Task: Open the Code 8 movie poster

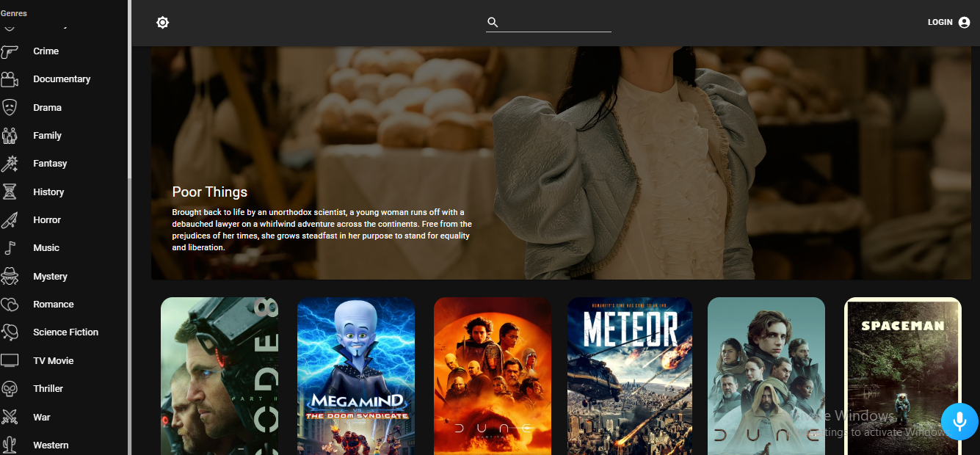Action: point(219,376)
